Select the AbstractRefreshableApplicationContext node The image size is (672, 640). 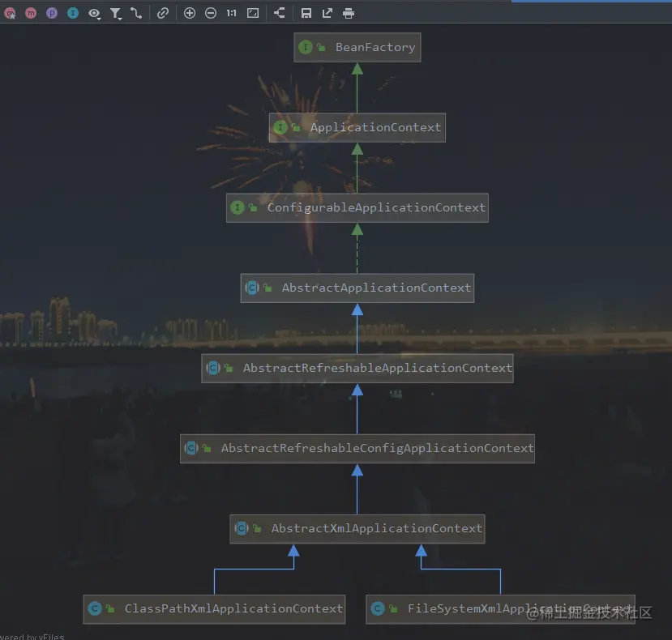[x=357, y=368]
